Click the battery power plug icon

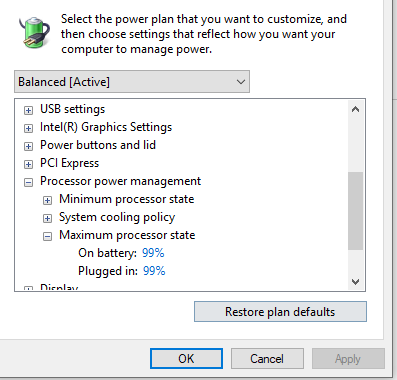point(35,31)
